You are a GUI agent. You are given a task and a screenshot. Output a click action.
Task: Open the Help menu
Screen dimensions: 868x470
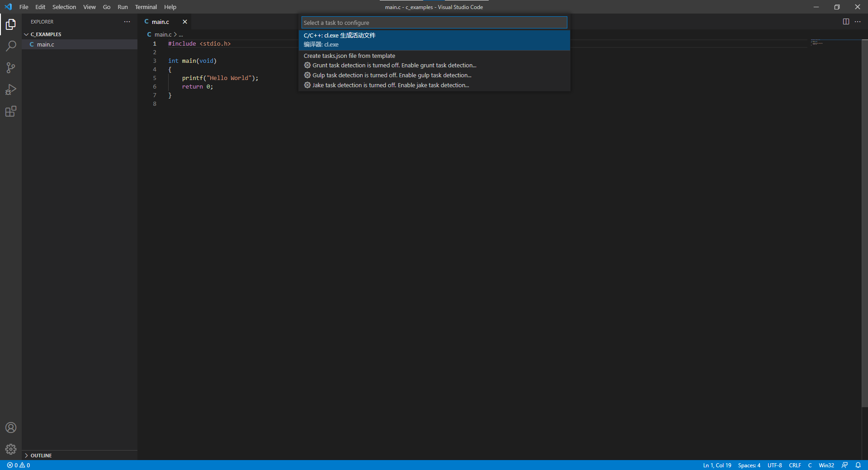click(x=170, y=7)
